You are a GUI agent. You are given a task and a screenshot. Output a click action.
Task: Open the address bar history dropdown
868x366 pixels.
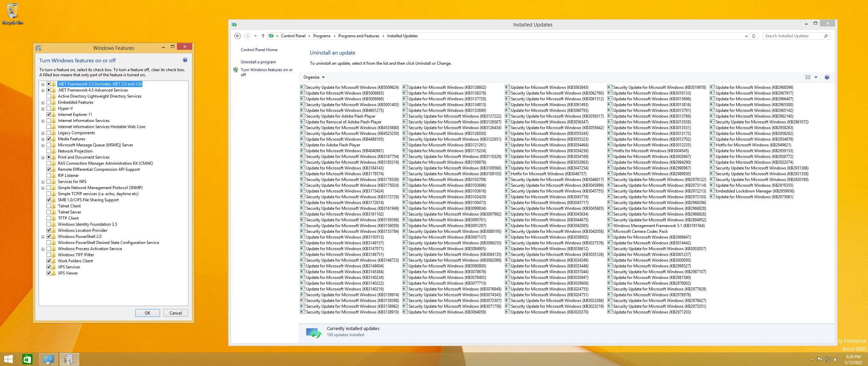point(746,36)
